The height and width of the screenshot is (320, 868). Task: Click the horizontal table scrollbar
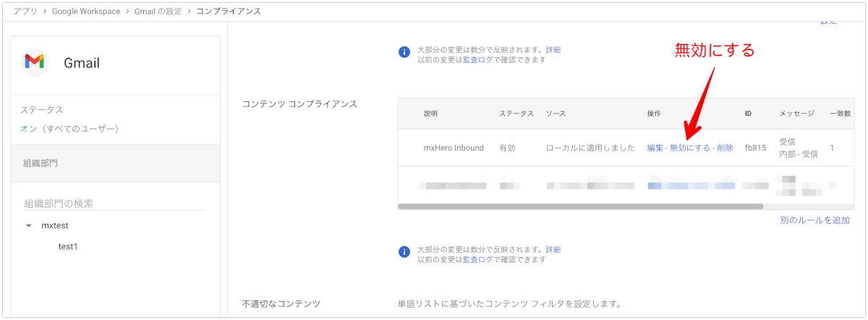point(581,206)
